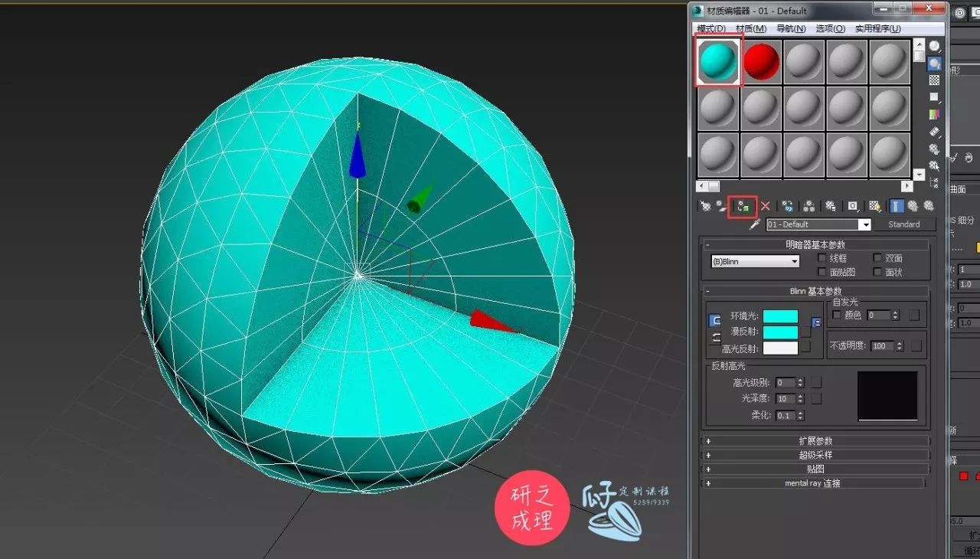Toggle ambient-diffuse map lock icon
The height and width of the screenshot is (559, 980).
[816, 323]
